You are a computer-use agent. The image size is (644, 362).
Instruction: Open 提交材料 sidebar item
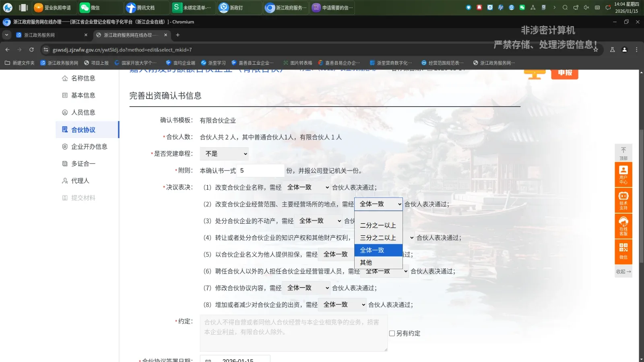(78, 198)
